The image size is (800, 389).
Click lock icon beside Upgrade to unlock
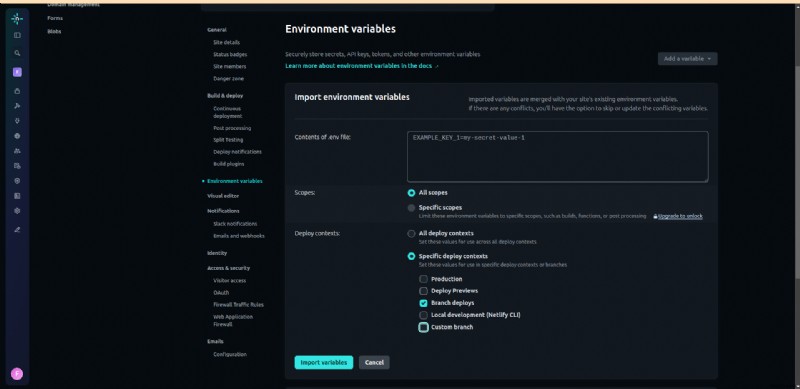coord(655,216)
